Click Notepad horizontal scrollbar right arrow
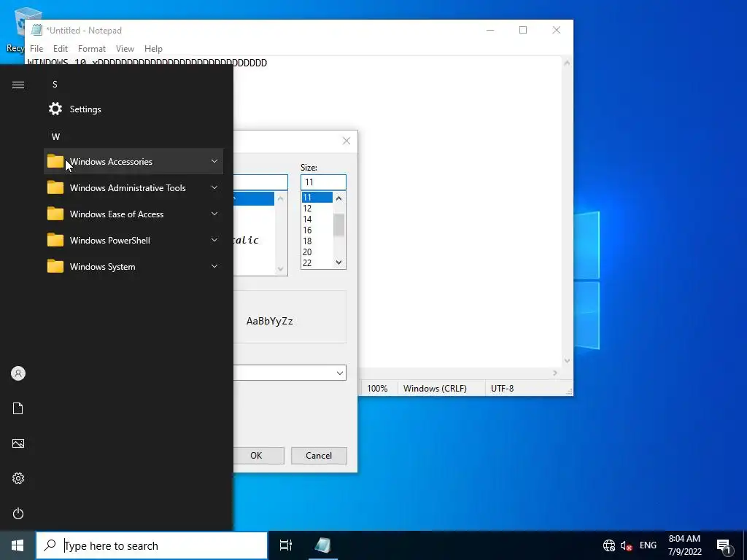 tap(555, 373)
